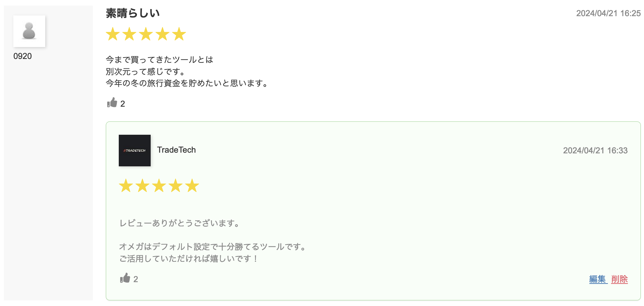
Task: Click the like count beside 0920's thumbs-up
Action: 123,104
